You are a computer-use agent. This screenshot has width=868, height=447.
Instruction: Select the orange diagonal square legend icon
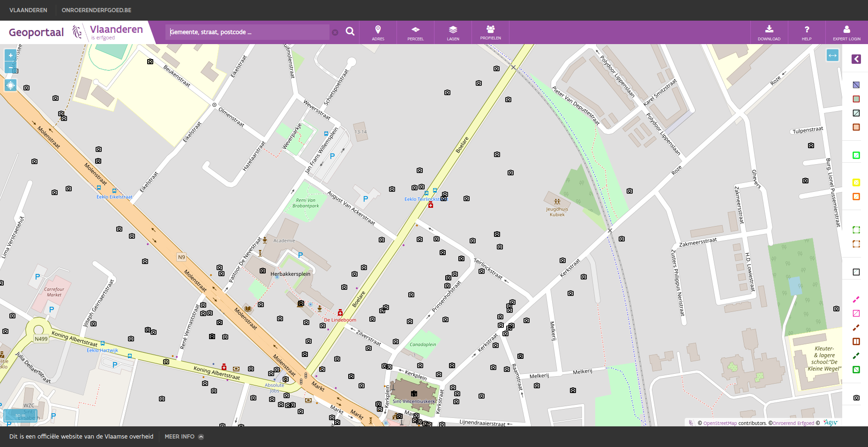coord(856,197)
